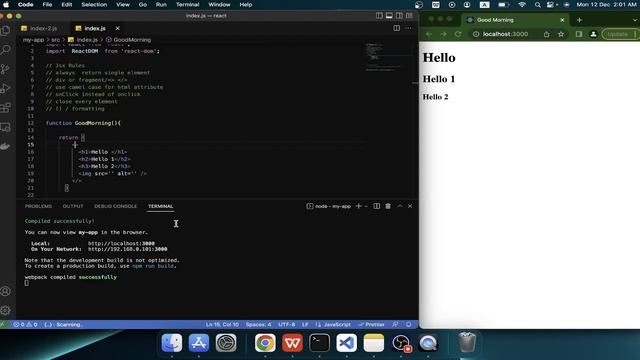Open GoodMorning breadcrumb symbol dropdown
This screenshot has width=640, height=360.
pyautogui.click(x=129, y=40)
